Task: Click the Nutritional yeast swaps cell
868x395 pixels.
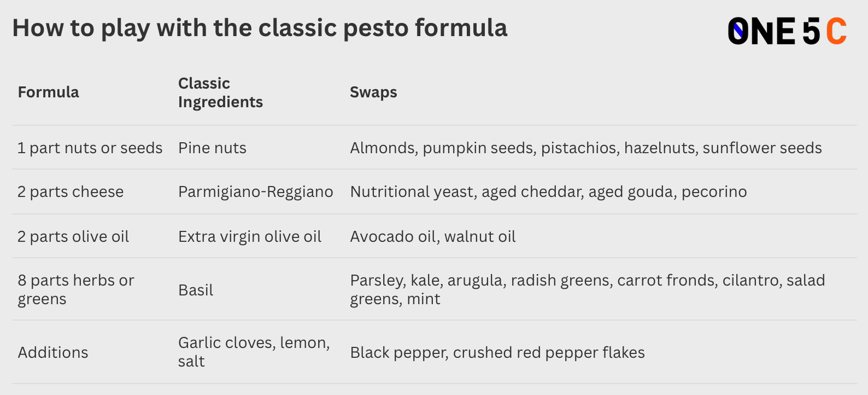Action: 548,191
